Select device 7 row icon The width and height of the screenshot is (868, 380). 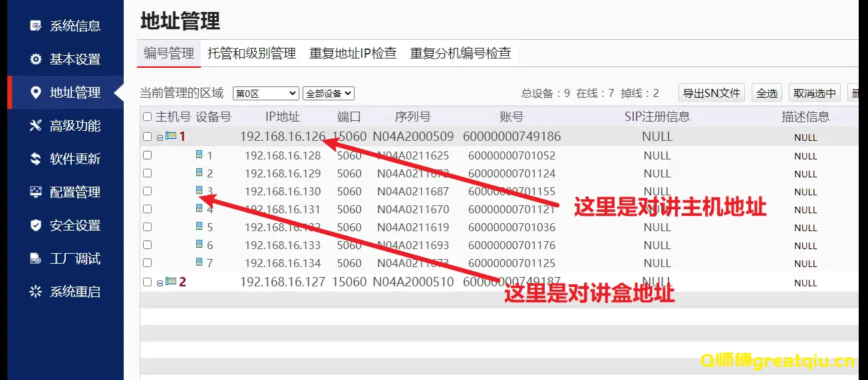[x=199, y=262]
